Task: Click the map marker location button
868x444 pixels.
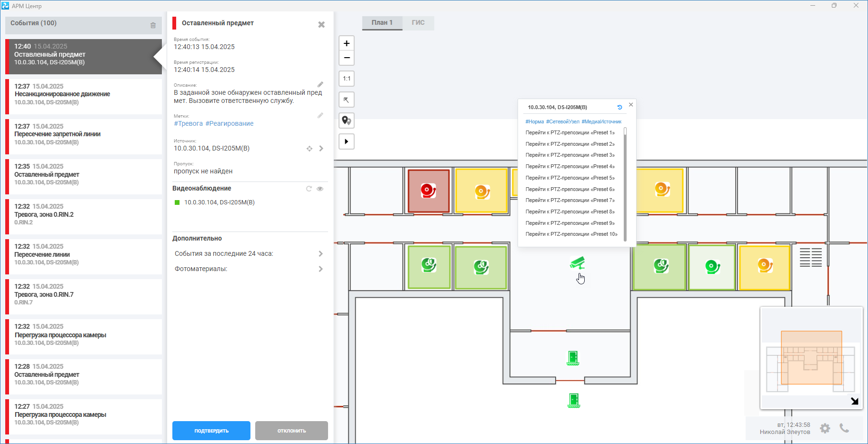Action: click(x=347, y=121)
